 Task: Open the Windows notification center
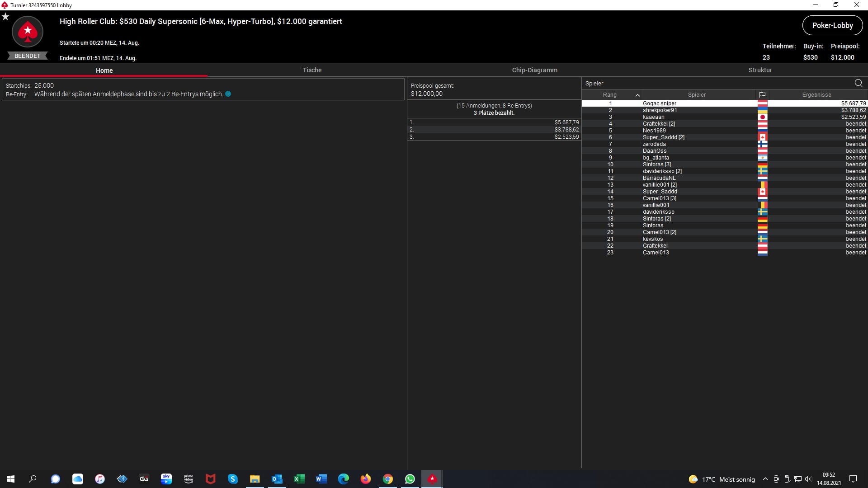pos(853,479)
